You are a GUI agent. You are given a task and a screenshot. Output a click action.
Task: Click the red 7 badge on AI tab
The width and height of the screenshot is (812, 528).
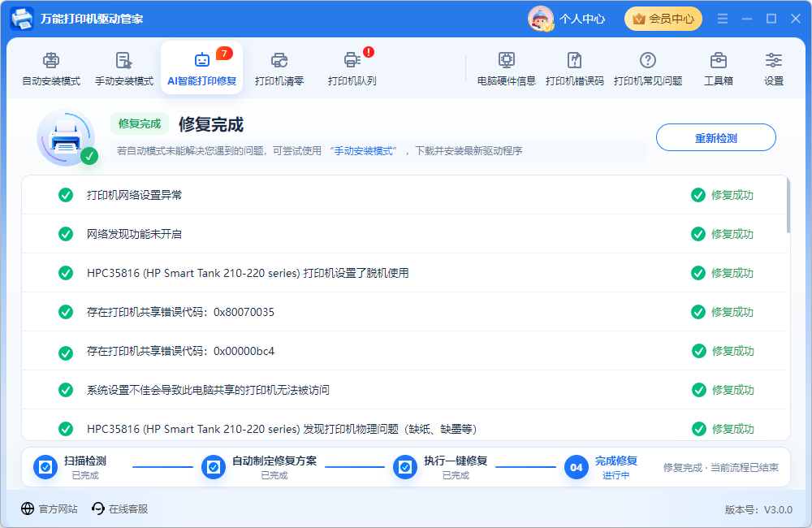(x=224, y=54)
